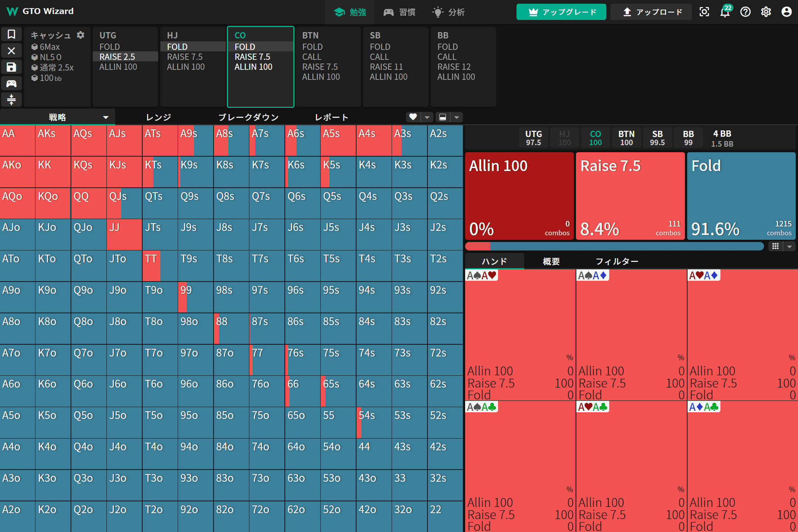The width and height of the screenshot is (798, 532).
Task: Open dropdown arrow next to heart icon
Action: coord(427,117)
